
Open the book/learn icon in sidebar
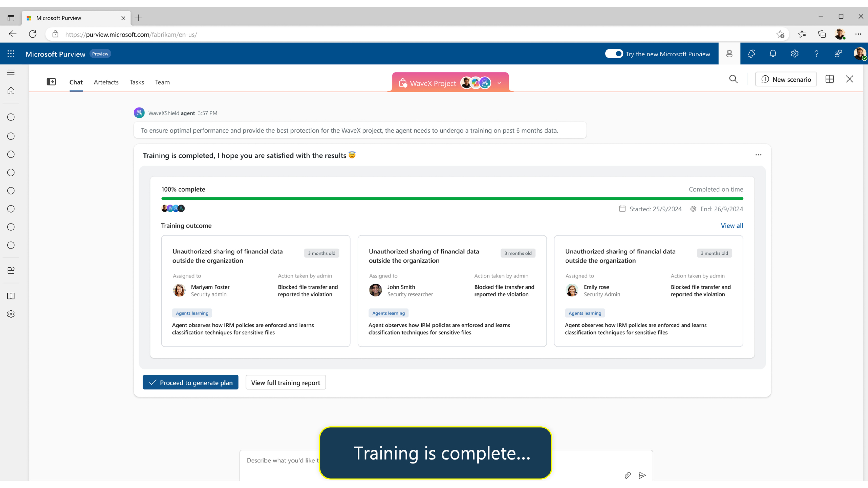pyautogui.click(x=11, y=296)
